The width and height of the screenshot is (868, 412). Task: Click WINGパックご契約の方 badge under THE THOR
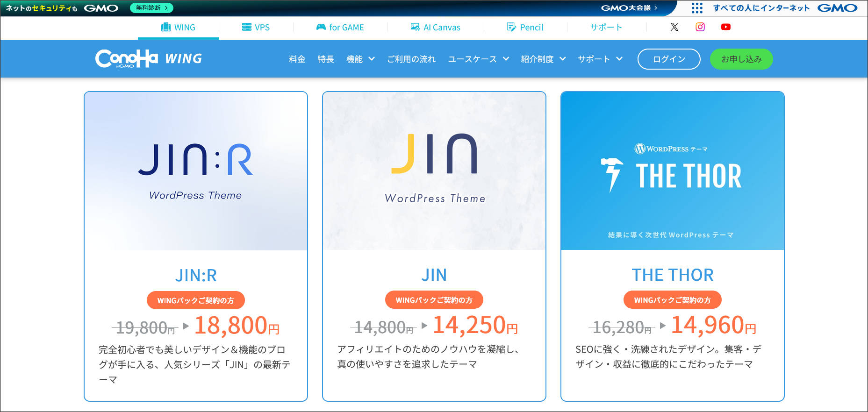tap(673, 300)
